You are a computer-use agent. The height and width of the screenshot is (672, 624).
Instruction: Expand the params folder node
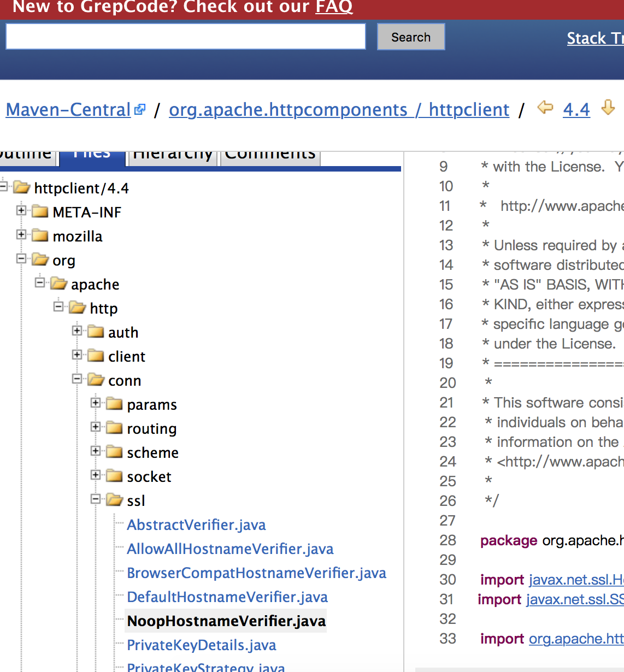(96, 403)
